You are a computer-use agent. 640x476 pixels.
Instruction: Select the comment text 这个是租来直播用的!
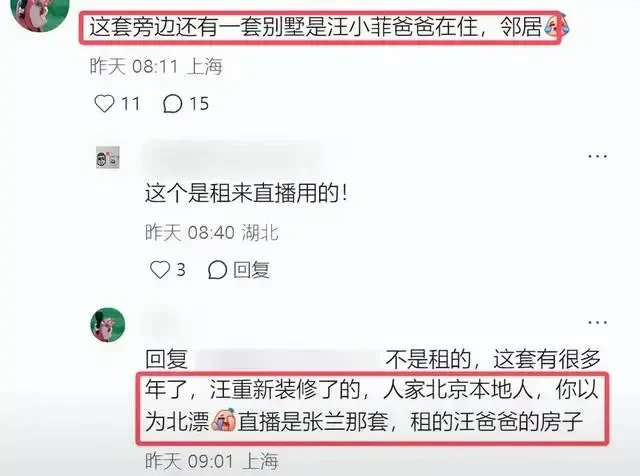247,193
